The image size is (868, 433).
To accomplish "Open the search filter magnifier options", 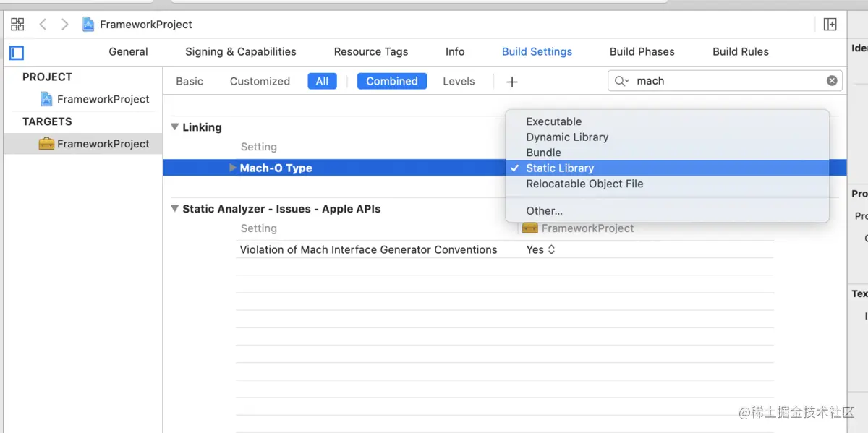I will click(622, 81).
